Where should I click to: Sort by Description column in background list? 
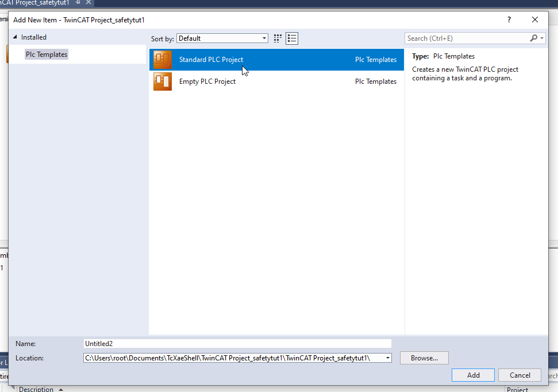pos(36,389)
